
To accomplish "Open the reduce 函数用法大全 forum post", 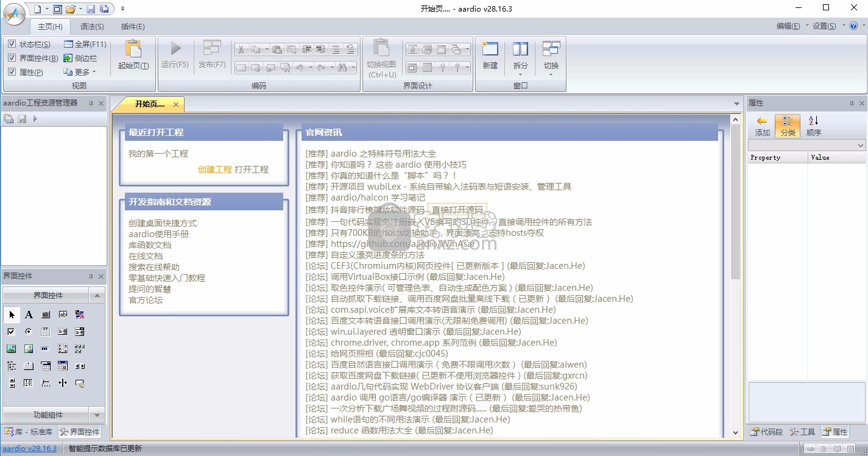I will point(400,430).
